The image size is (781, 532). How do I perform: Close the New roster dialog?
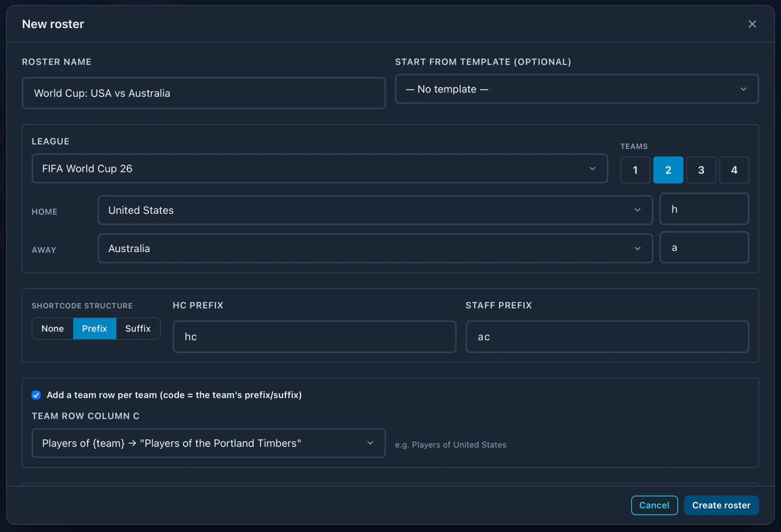click(x=752, y=24)
